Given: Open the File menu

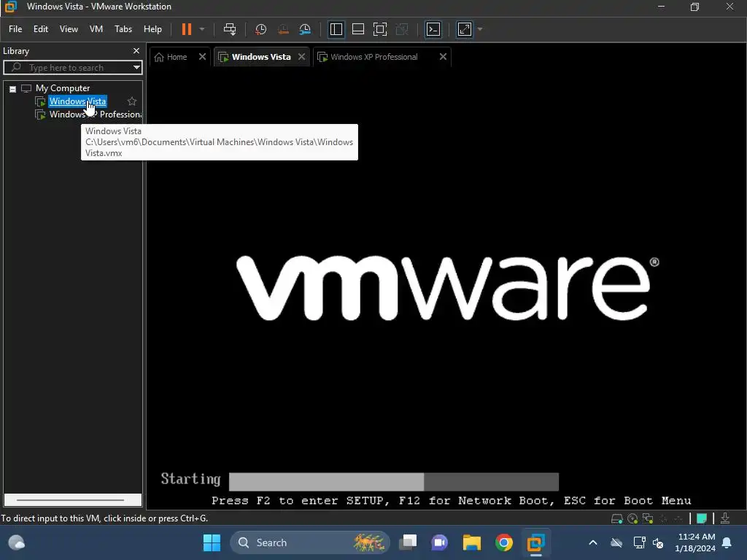Looking at the screenshot, I should (15, 29).
